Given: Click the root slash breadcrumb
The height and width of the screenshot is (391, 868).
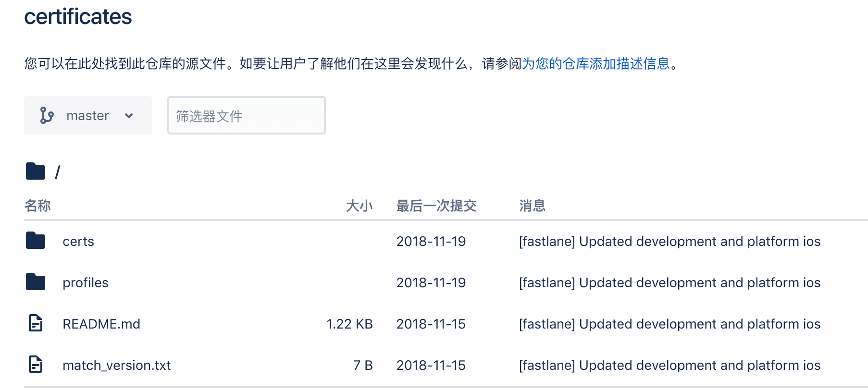Looking at the screenshot, I should [x=58, y=172].
